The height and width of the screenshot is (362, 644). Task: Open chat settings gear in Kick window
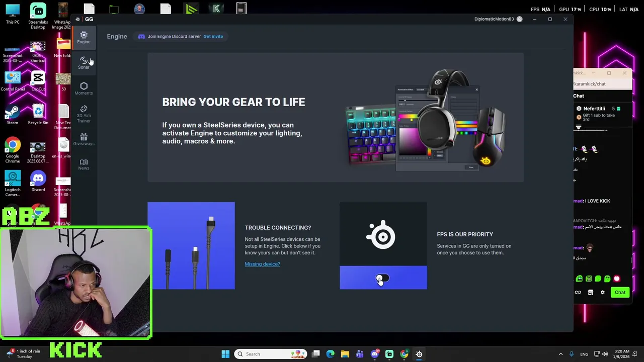pyautogui.click(x=602, y=292)
